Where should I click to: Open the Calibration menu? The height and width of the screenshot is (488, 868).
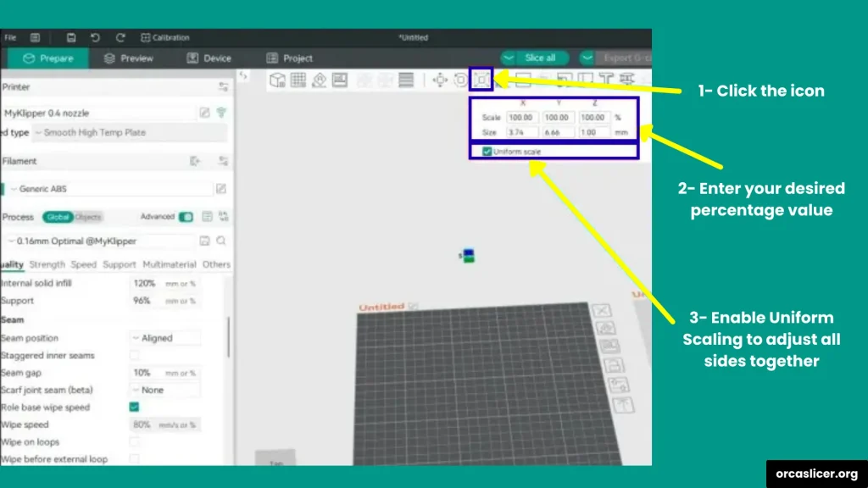(x=165, y=37)
